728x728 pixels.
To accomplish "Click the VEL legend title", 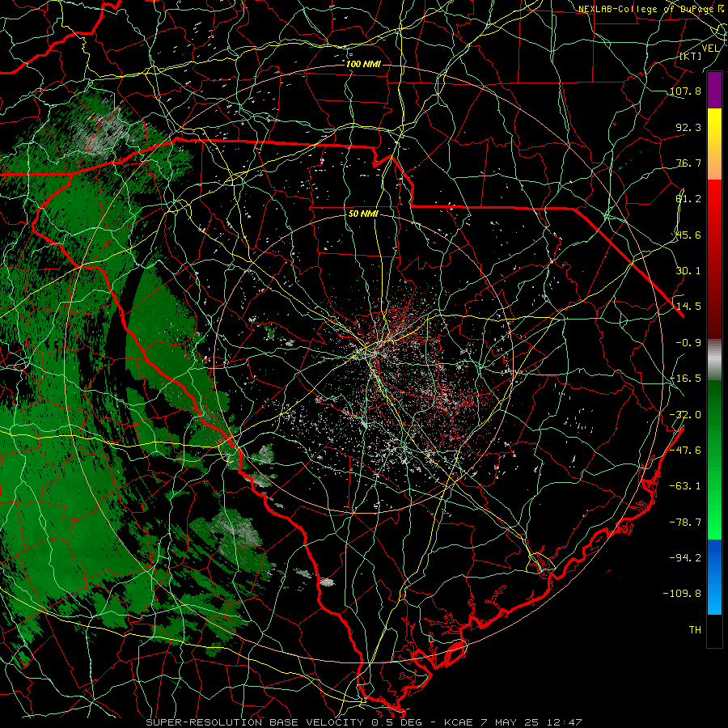I will click(710, 49).
